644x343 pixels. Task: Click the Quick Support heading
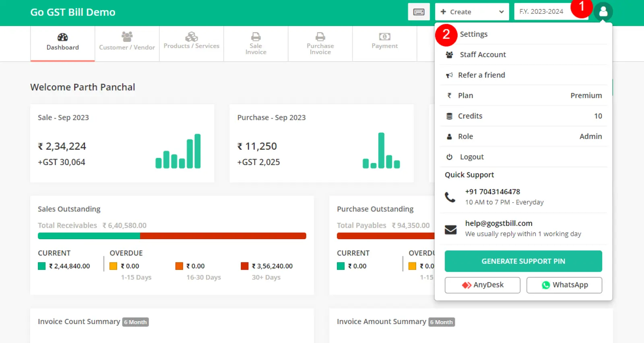pos(469,175)
